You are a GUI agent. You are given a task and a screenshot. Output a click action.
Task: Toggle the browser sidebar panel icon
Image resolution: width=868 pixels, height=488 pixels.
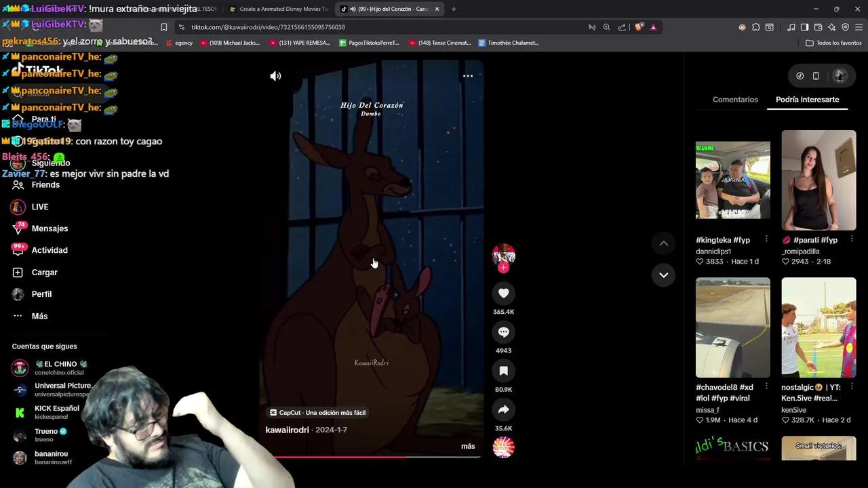(x=804, y=27)
